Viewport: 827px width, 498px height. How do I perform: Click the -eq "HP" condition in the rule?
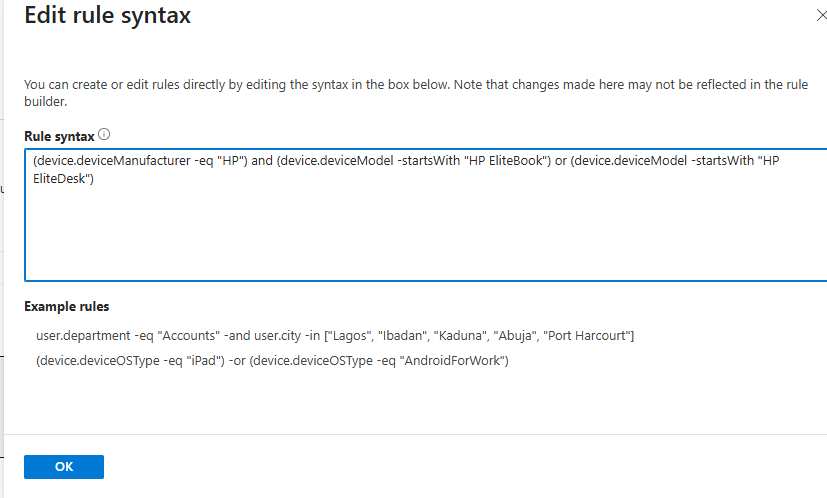click(x=211, y=162)
